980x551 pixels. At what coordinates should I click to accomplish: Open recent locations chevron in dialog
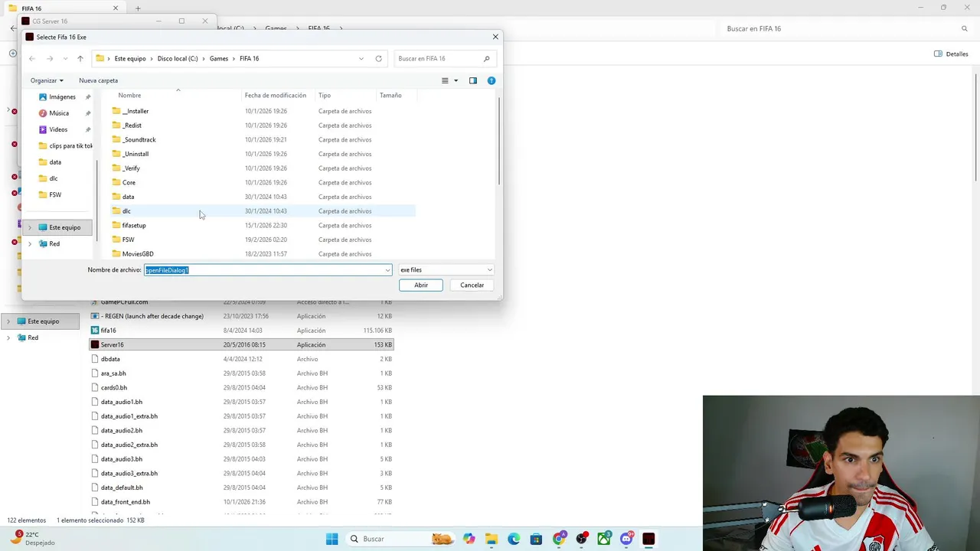click(x=64, y=58)
